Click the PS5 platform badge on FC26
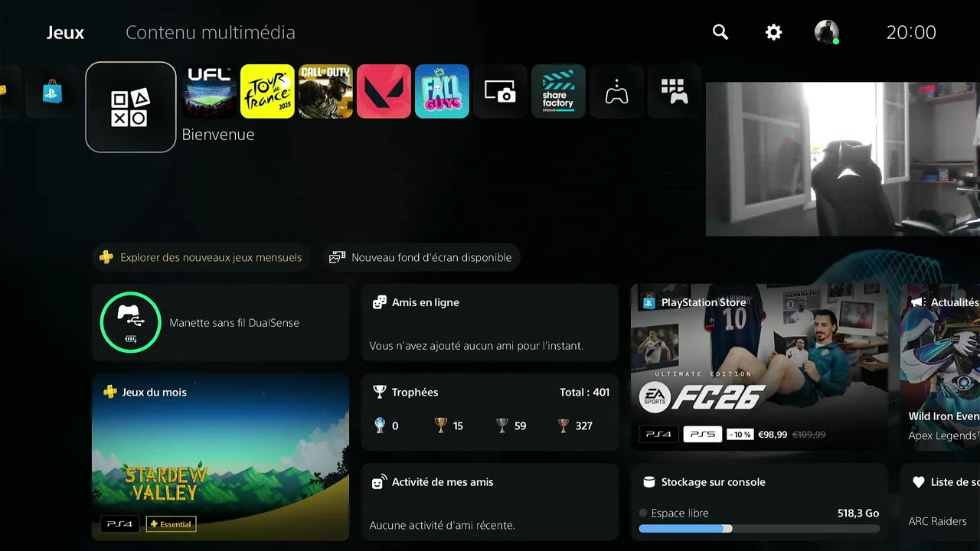 pos(703,434)
